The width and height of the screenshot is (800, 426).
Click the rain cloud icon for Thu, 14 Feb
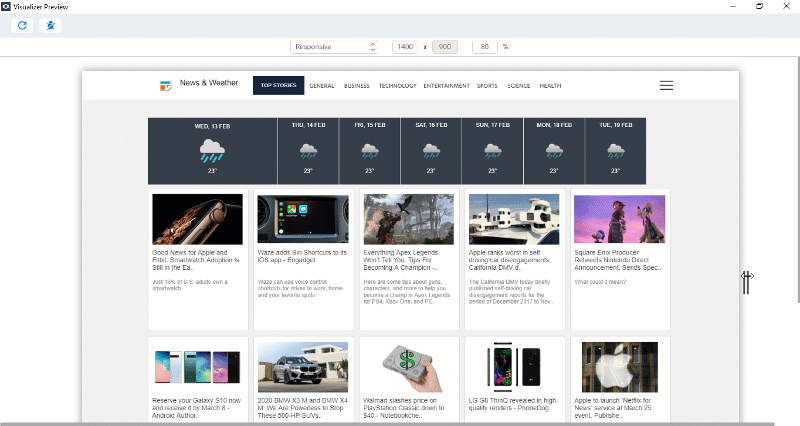coord(308,152)
